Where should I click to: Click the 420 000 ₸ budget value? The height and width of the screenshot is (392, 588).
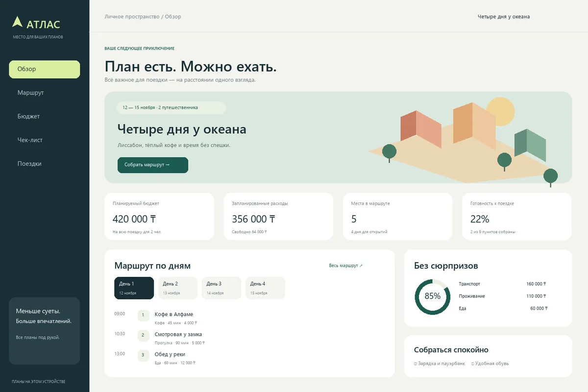(134, 219)
